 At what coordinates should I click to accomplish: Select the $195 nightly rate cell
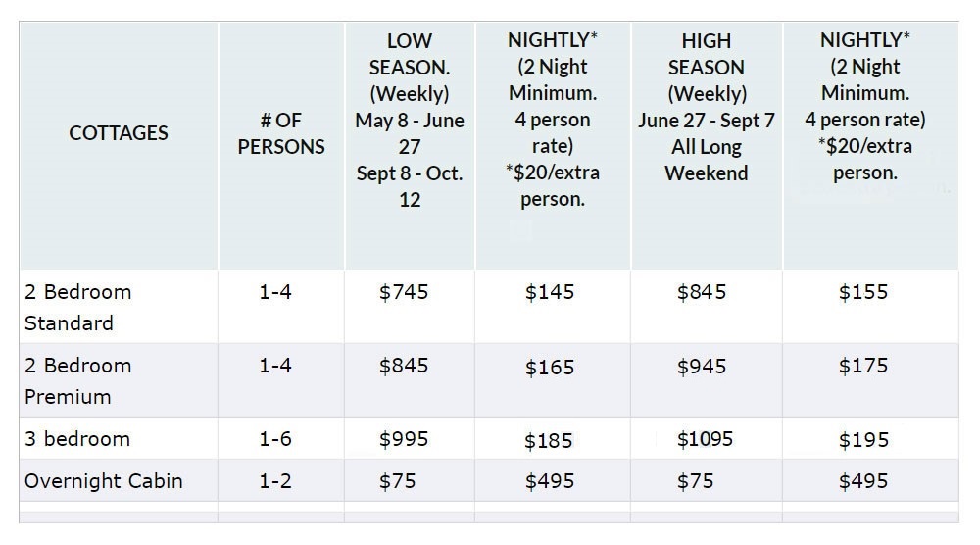[x=863, y=440]
